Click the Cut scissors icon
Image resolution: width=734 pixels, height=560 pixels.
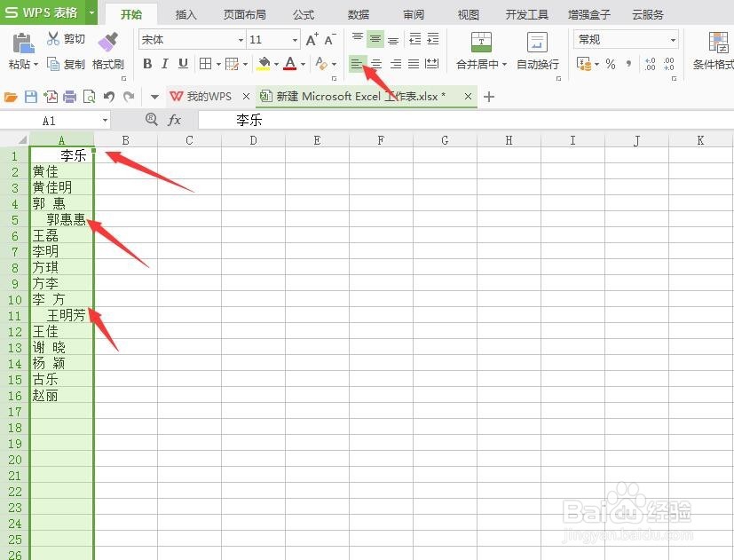[53, 38]
